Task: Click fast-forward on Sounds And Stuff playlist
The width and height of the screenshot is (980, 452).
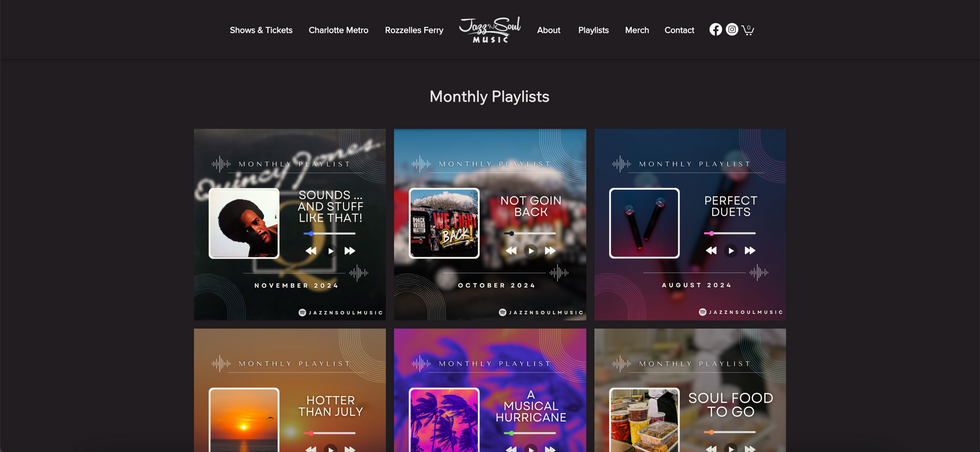Action: coord(350,251)
